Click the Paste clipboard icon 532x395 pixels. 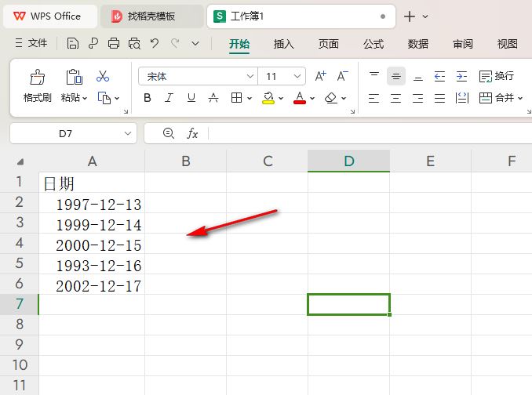74,77
